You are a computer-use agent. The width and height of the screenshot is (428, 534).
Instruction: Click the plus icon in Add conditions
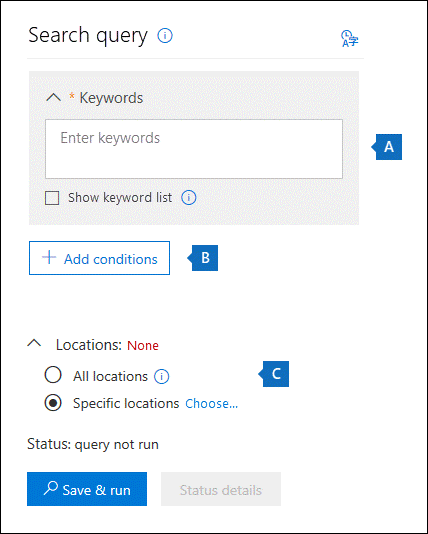(49, 257)
